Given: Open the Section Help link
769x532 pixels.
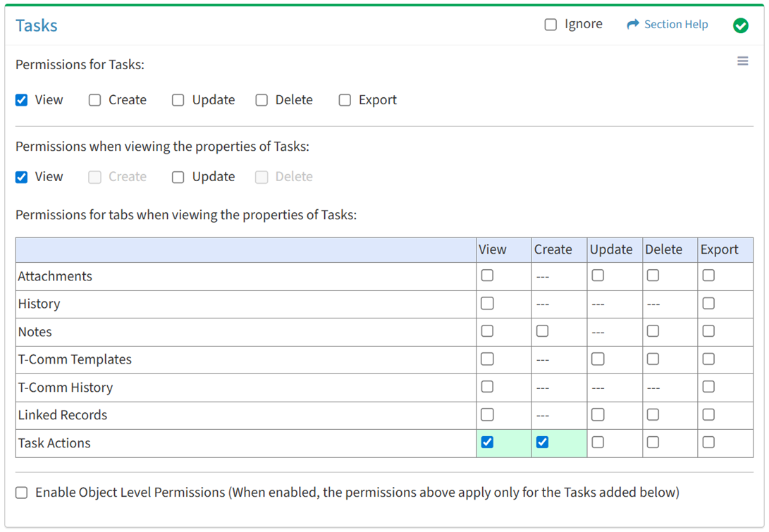Looking at the screenshot, I should click(675, 25).
